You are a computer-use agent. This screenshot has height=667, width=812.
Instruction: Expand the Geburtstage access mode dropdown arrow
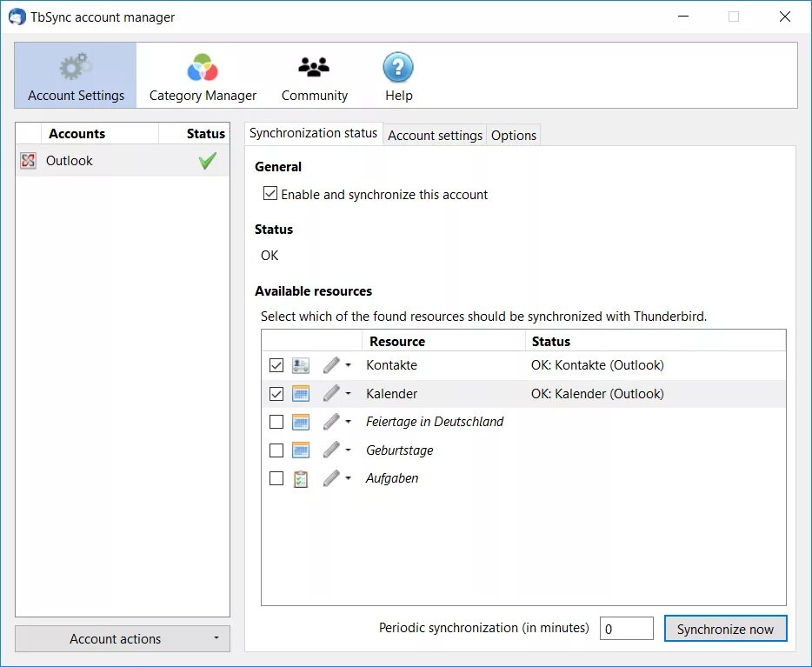(348, 450)
